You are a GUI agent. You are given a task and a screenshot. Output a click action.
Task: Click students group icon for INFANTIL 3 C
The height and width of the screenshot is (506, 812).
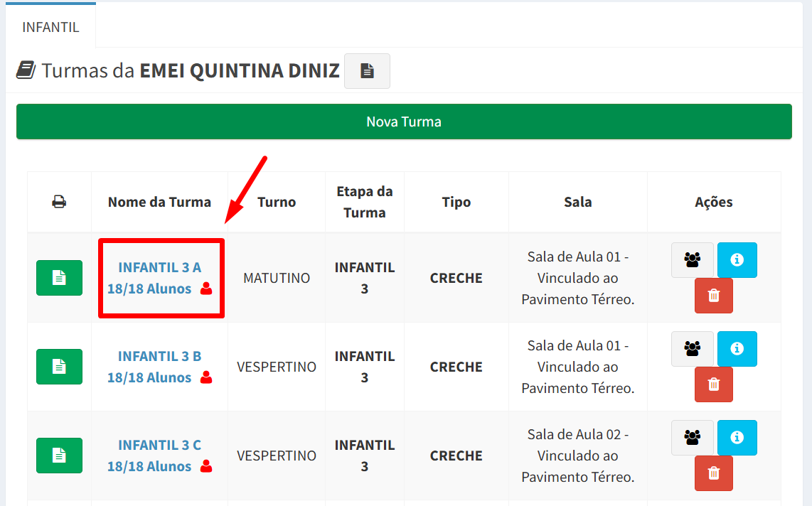(x=693, y=438)
